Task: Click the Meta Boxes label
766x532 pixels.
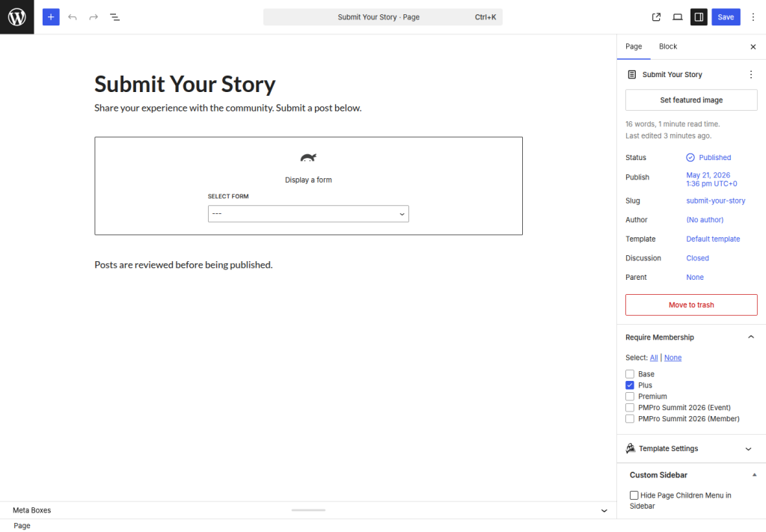Action: pos(31,510)
